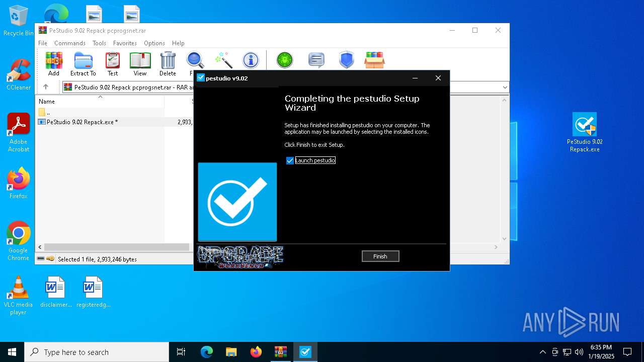This screenshot has width=644, height=362.
Task: Open Google Chrome desktop shortcut
Action: coord(19,241)
